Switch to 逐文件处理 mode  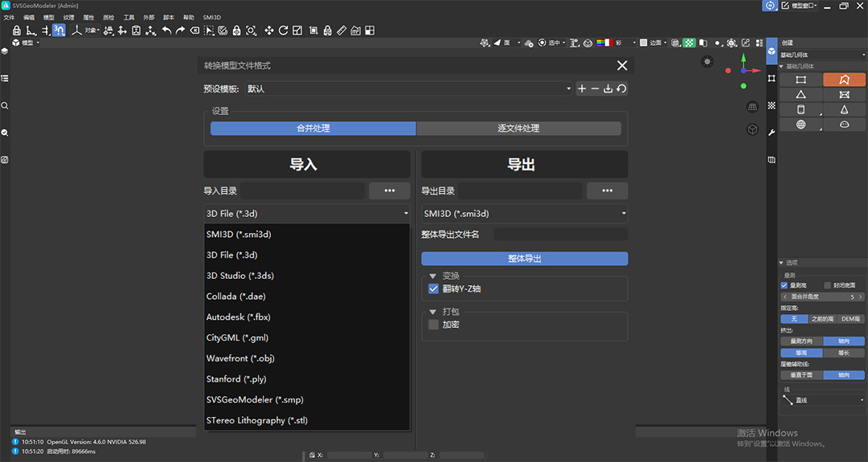pyautogui.click(x=518, y=129)
